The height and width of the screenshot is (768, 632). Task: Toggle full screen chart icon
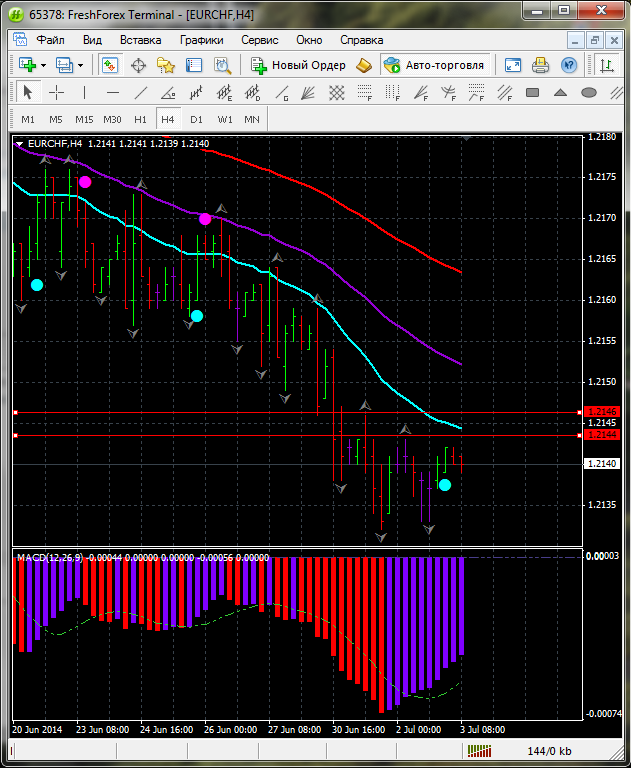pyautogui.click(x=513, y=65)
